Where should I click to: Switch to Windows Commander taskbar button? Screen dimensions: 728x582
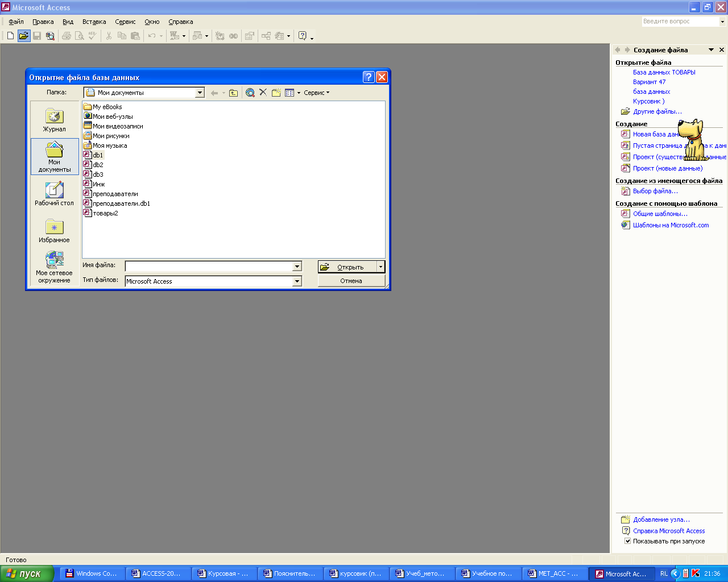coord(92,573)
